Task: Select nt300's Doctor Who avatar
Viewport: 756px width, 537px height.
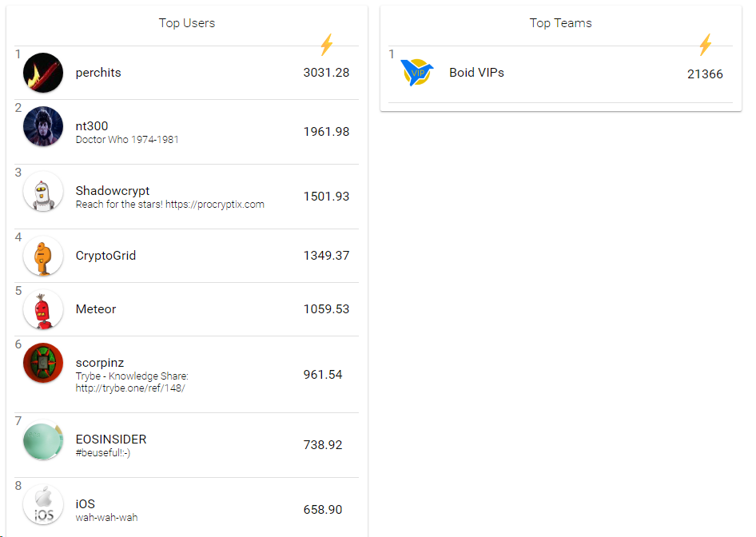Action: pos(43,126)
